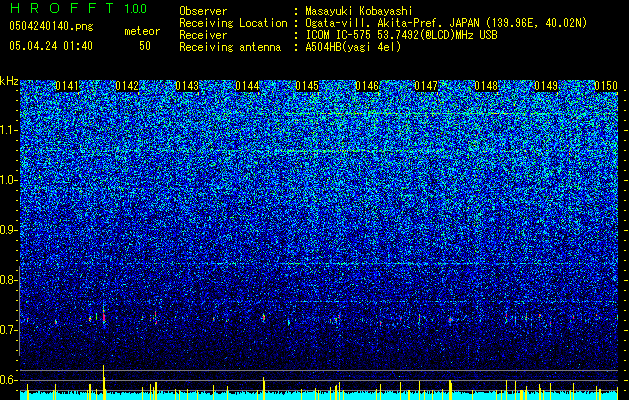Click the kHz axis unit label

9,81
